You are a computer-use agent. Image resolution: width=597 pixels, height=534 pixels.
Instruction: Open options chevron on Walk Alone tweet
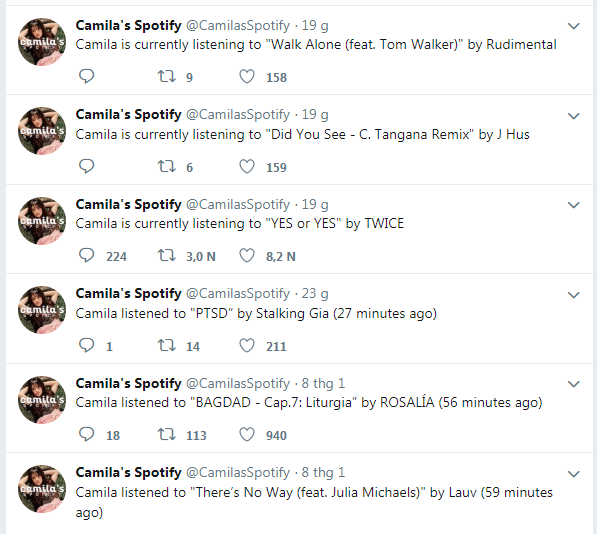click(x=573, y=26)
